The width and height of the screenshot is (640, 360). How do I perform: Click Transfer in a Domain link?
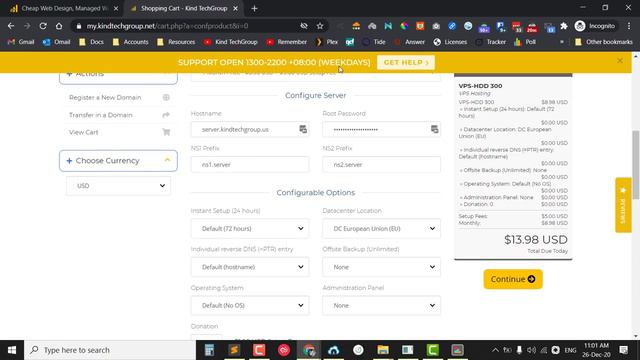coord(100,115)
